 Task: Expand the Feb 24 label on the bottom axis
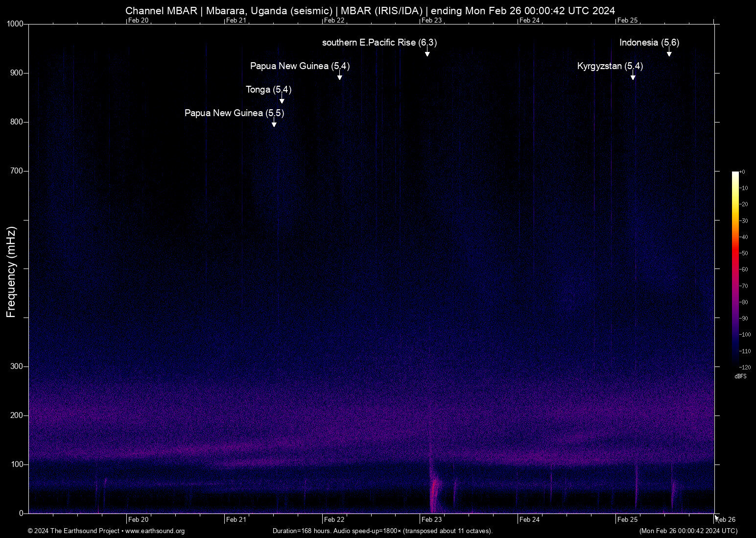pyautogui.click(x=529, y=519)
